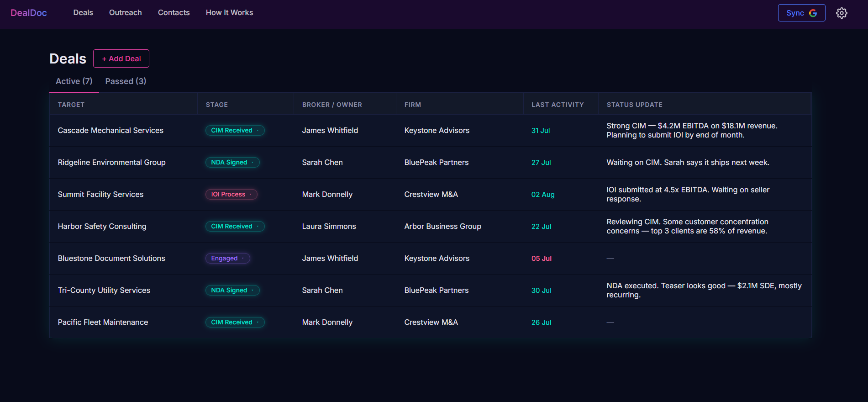Click Crestview M&A in the Summit row
This screenshot has height=402, width=868.
click(x=431, y=194)
